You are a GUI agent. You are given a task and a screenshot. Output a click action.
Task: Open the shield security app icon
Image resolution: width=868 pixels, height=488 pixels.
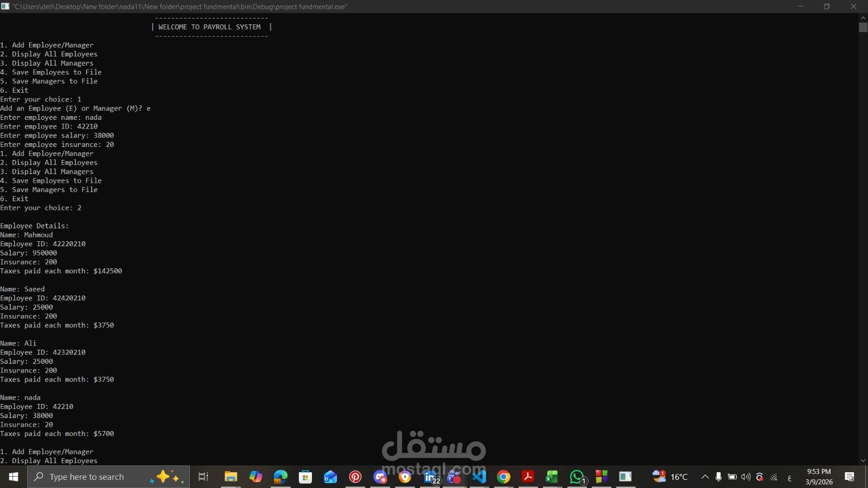pos(405,477)
